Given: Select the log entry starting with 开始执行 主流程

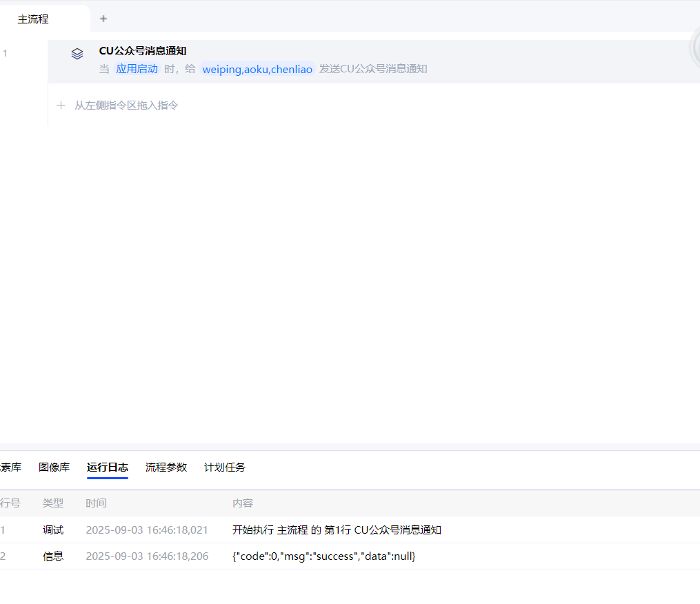Looking at the screenshot, I should [337, 530].
